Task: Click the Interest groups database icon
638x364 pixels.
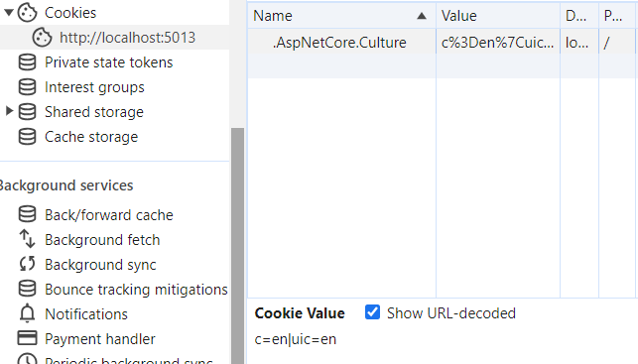Action: 27,87
